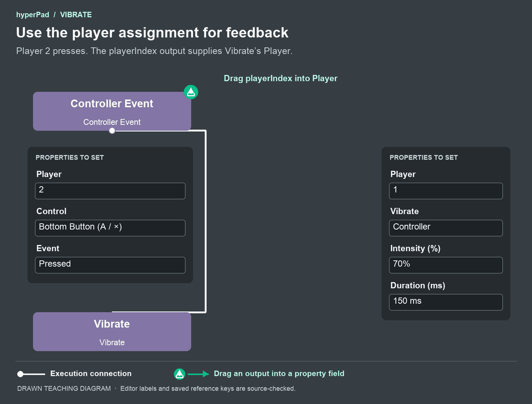Click the 'Drag playerIndex into Player' hint text

point(280,78)
